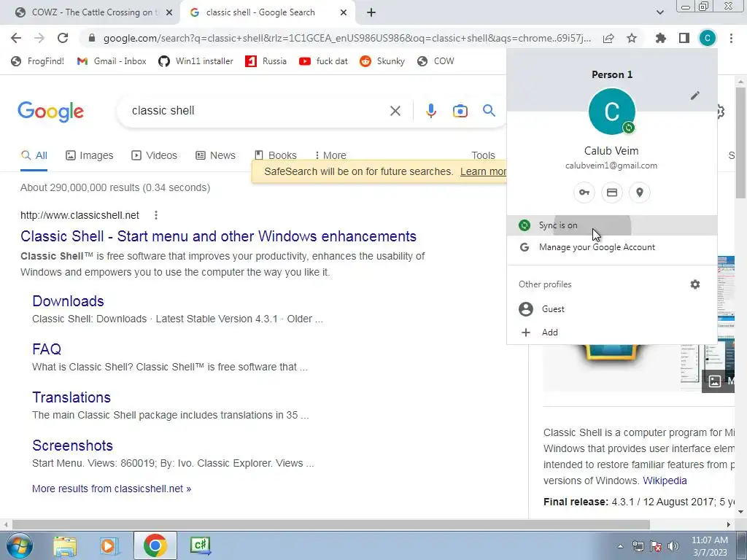Open Payment methods card icon
This screenshot has width=747, height=560.
point(612,192)
